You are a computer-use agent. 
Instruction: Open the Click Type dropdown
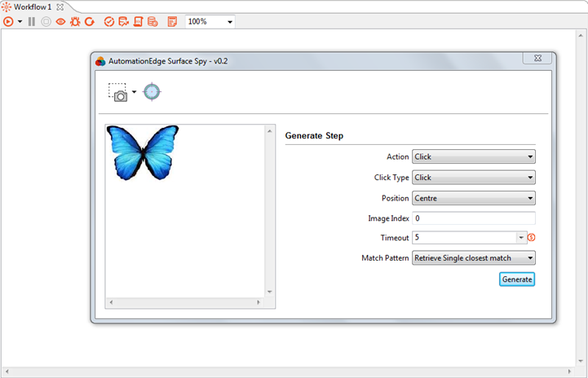click(x=474, y=178)
